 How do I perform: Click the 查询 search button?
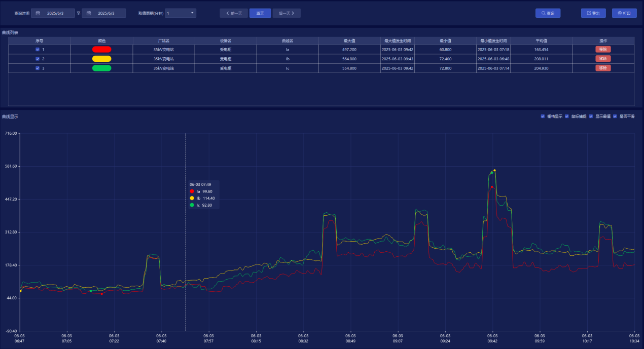pos(548,13)
